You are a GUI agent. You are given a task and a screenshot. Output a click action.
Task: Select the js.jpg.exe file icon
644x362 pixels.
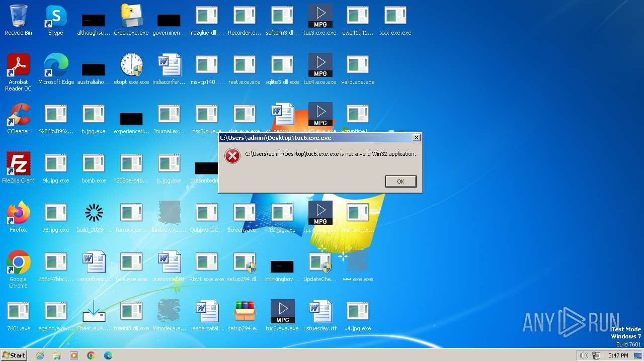pyautogui.click(x=169, y=163)
